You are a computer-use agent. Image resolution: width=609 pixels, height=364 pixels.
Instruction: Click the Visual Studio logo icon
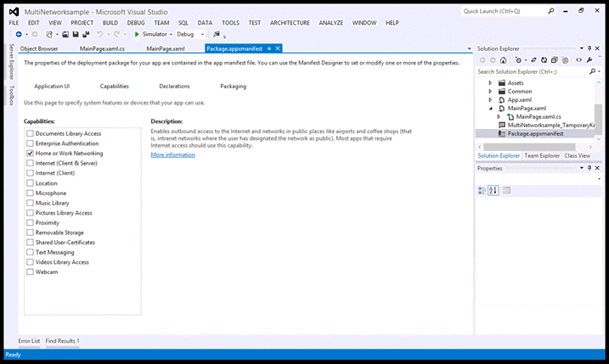point(14,12)
